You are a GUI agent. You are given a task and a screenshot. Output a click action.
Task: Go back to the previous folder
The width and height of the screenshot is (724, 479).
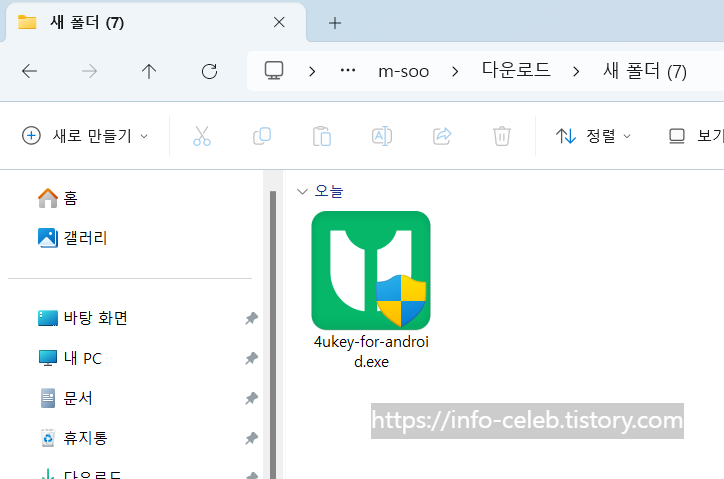[30, 71]
